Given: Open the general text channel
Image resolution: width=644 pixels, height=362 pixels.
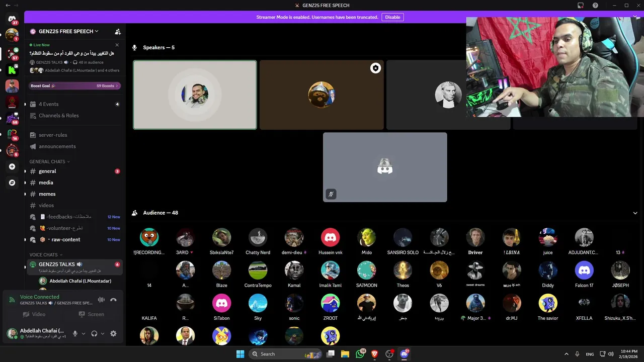Looking at the screenshot, I should click(x=74, y=171).
